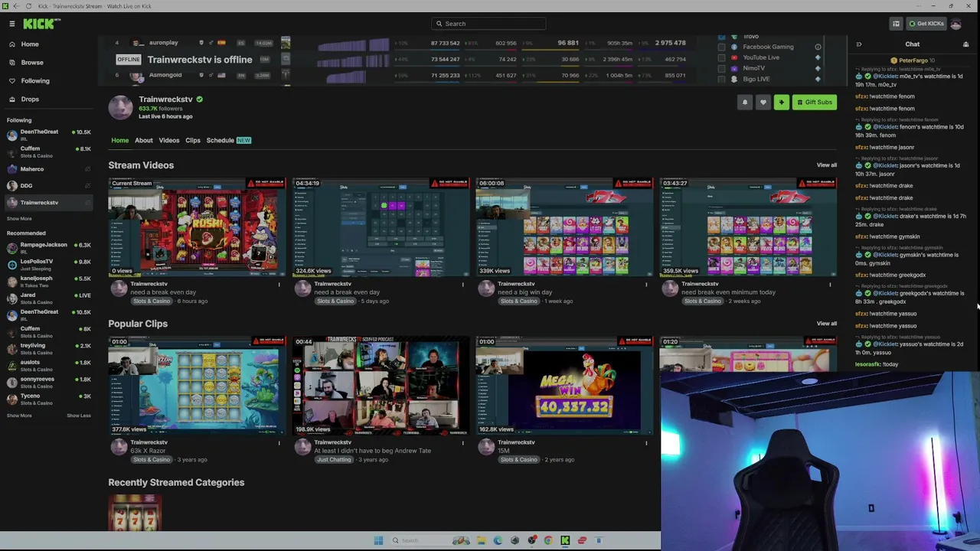Open LosPollosTV recommended channel
The width and height of the screenshot is (980, 551).
48,265
